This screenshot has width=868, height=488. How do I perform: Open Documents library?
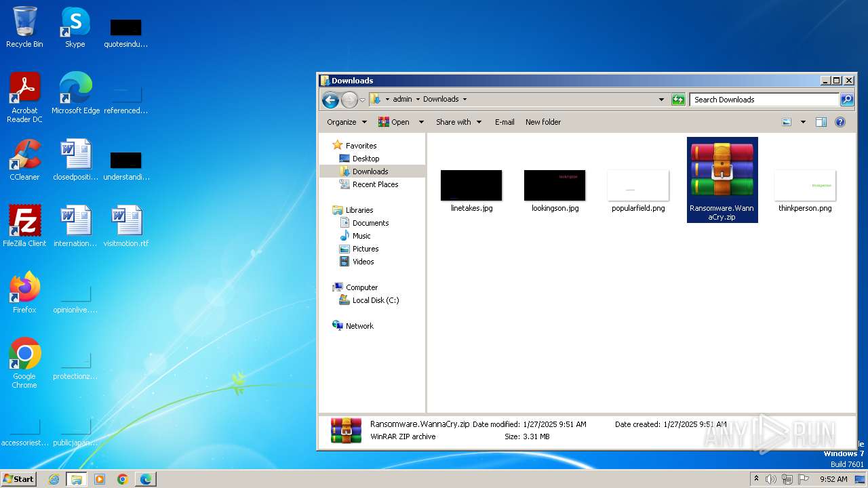(x=370, y=223)
